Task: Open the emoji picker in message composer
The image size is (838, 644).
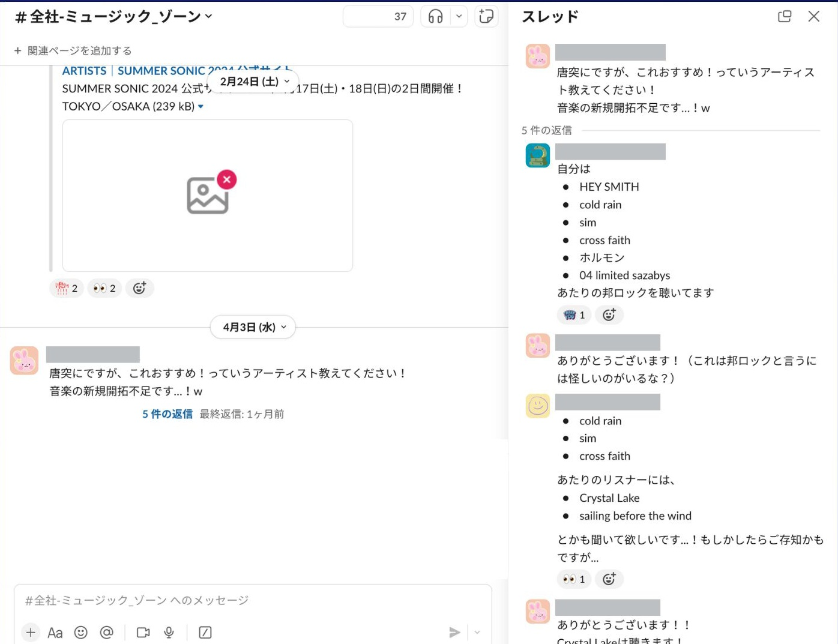Action: pyautogui.click(x=81, y=633)
